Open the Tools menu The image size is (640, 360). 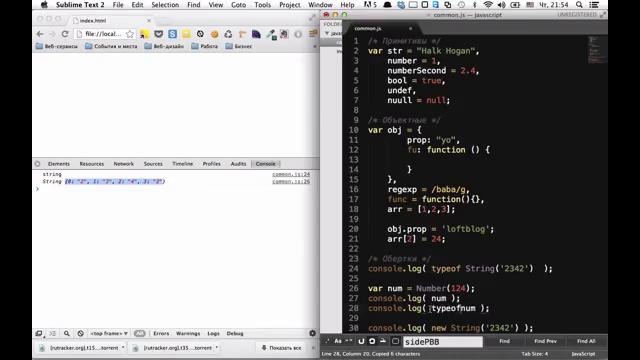tap(262, 5)
